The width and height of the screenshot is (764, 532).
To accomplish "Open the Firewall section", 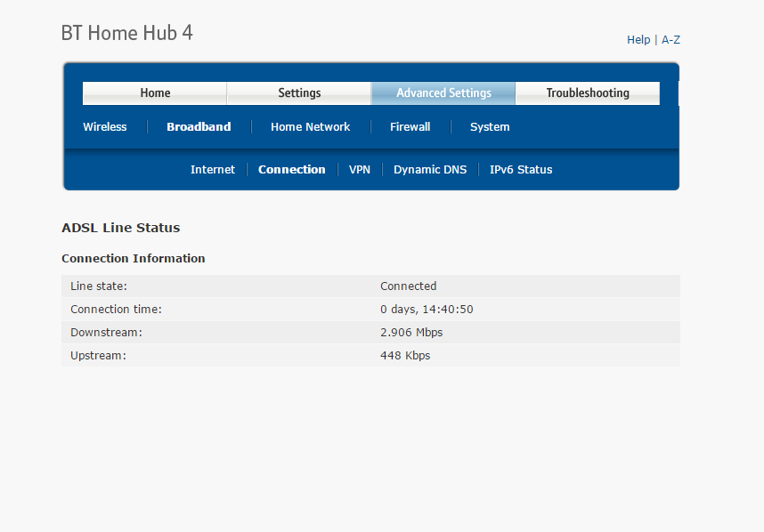I will tap(410, 127).
